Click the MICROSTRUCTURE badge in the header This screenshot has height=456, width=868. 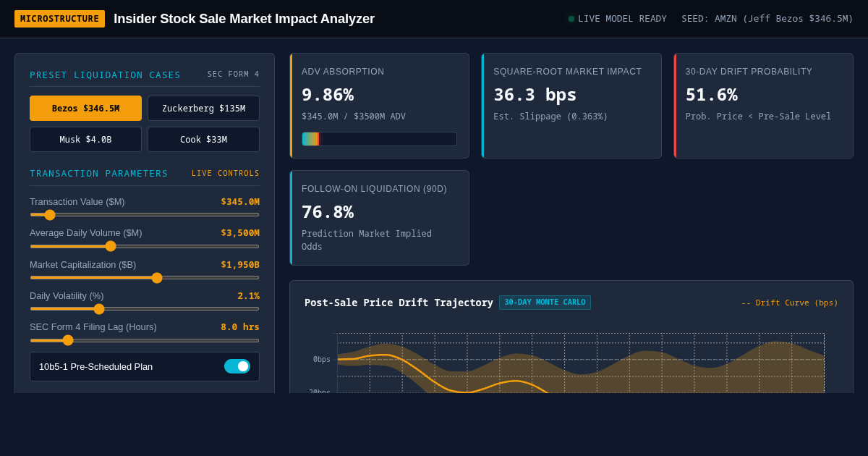[x=59, y=19]
